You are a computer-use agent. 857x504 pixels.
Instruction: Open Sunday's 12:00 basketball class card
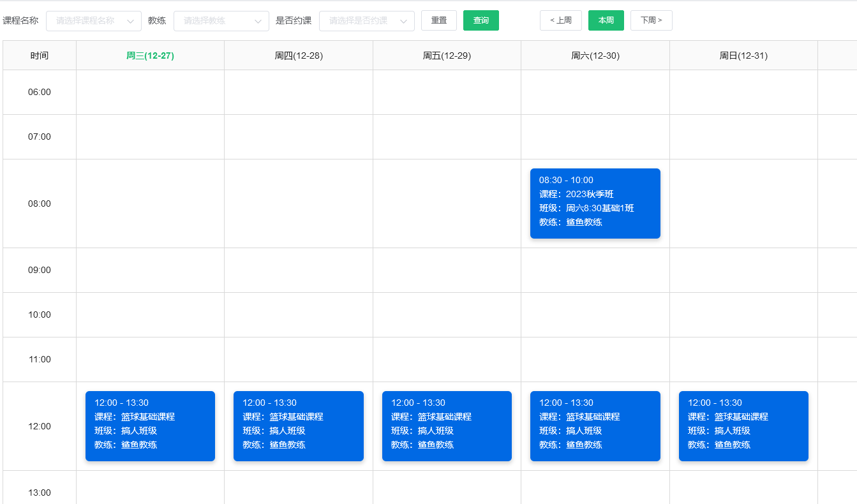(743, 426)
